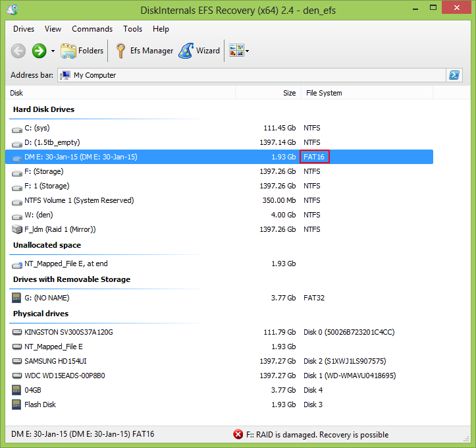Click the FAT16 file system cell
This screenshot has width=476, height=448.
point(314,157)
